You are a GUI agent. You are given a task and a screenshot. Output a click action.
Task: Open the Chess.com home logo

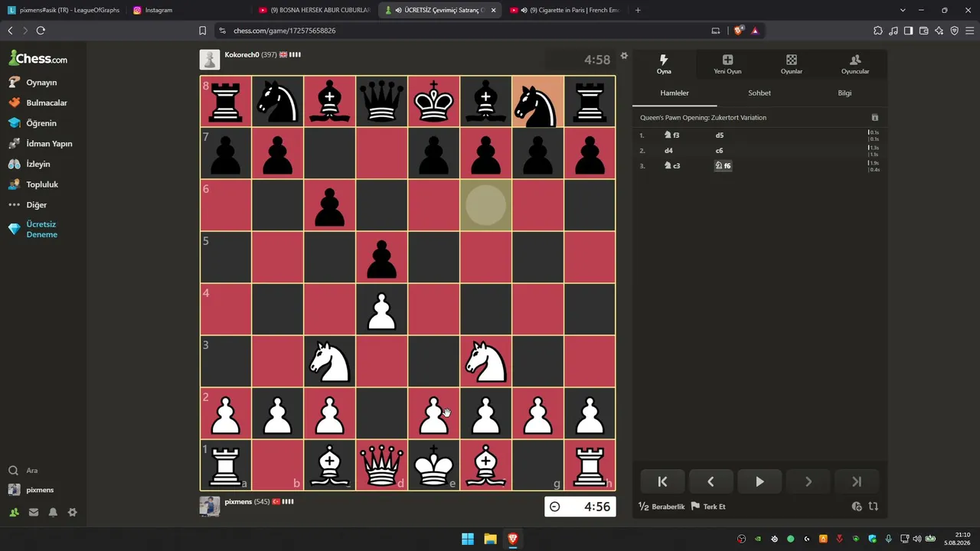pyautogui.click(x=38, y=58)
